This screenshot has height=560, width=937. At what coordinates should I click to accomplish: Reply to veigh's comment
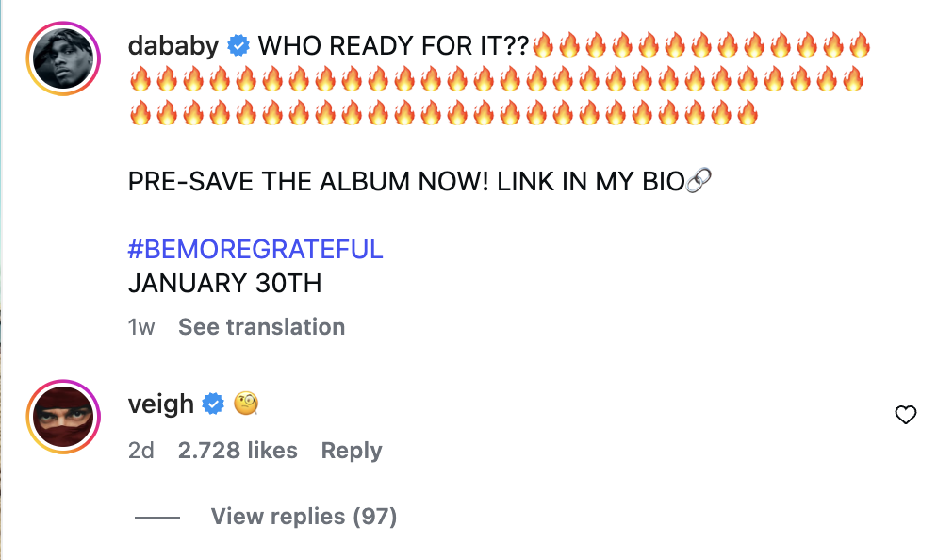351,451
